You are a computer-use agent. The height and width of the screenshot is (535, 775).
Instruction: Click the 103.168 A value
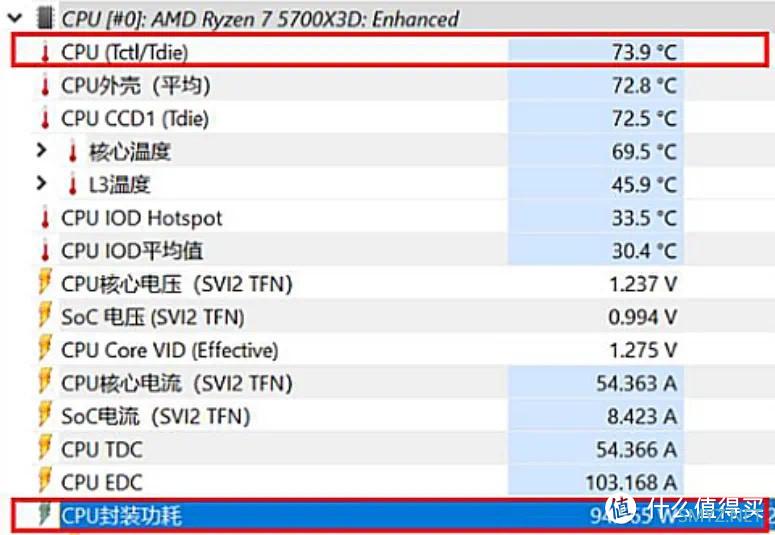point(631,483)
